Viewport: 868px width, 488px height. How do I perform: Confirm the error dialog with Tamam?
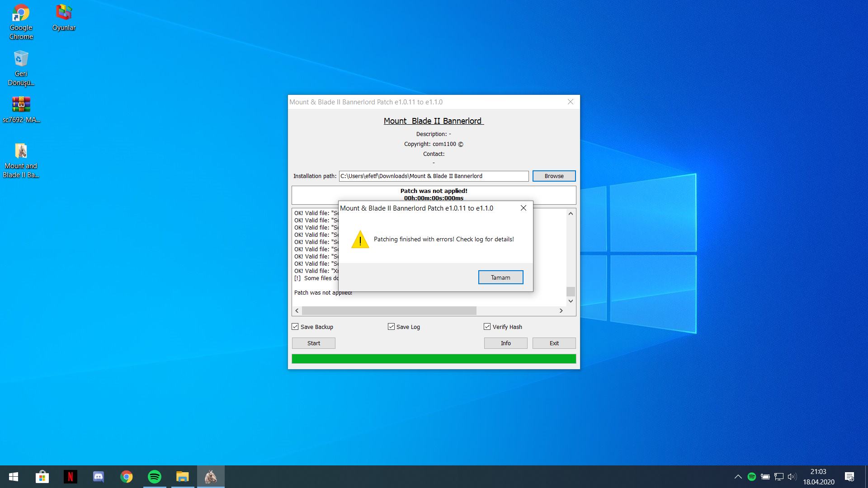click(x=500, y=277)
